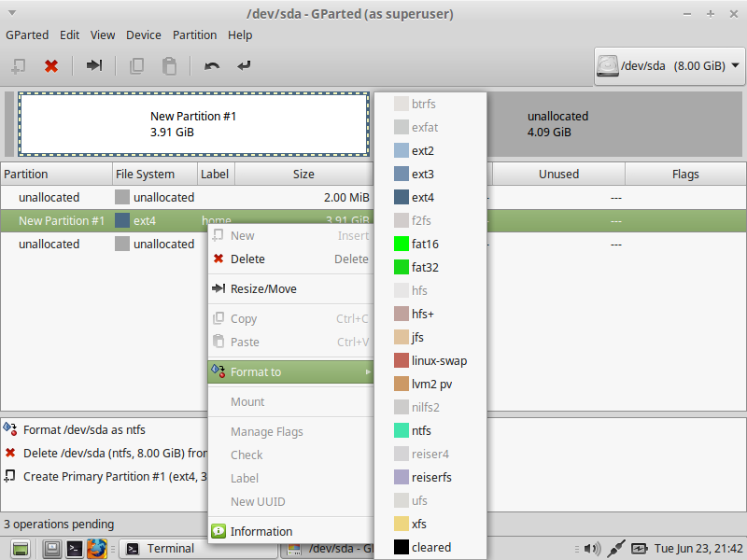Click the Flags column header
This screenshot has height=560, width=747.
click(685, 174)
